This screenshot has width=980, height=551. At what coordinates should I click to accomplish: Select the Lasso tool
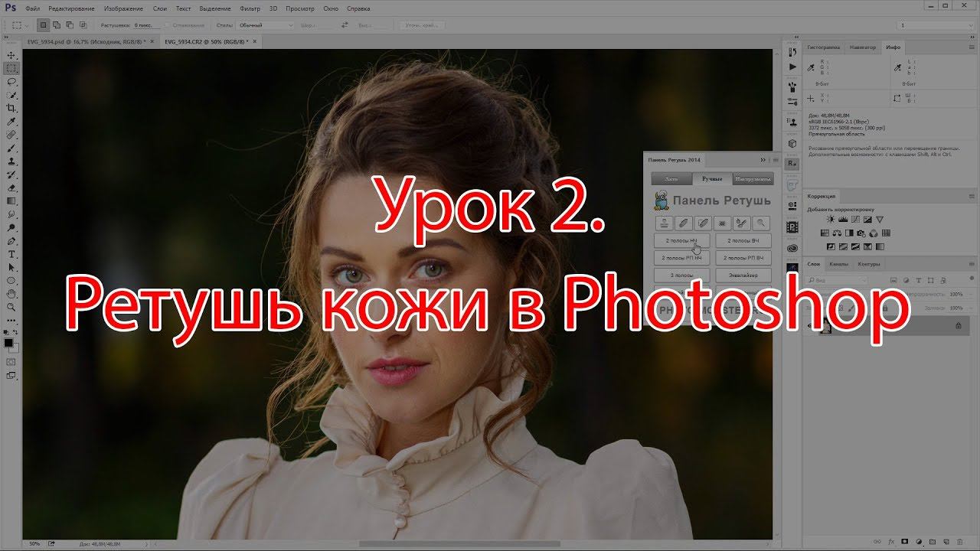tap(11, 82)
